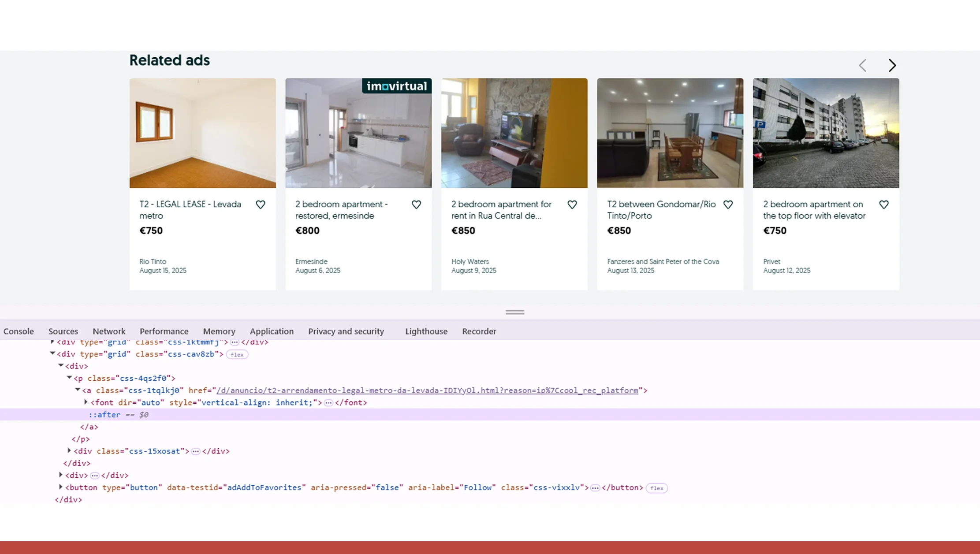Click the imovirtual badge on the listing
980x554 pixels.
[x=397, y=86]
